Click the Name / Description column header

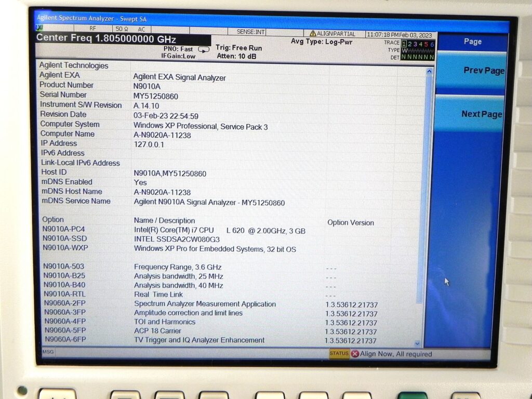pyautogui.click(x=164, y=220)
